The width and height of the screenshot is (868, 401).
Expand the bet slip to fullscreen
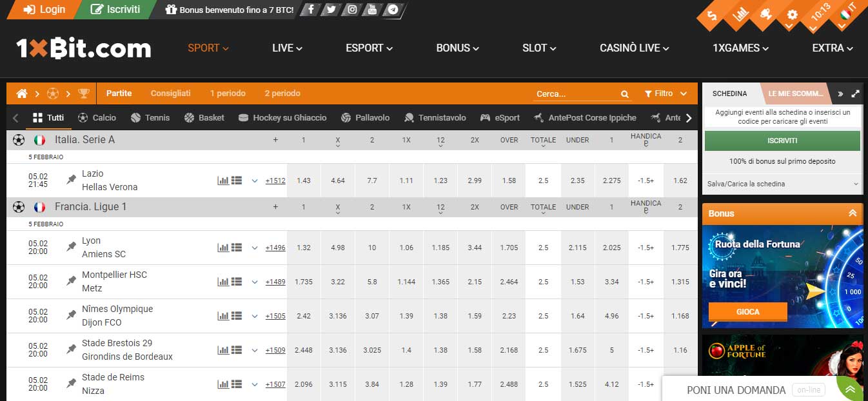[855, 93]
